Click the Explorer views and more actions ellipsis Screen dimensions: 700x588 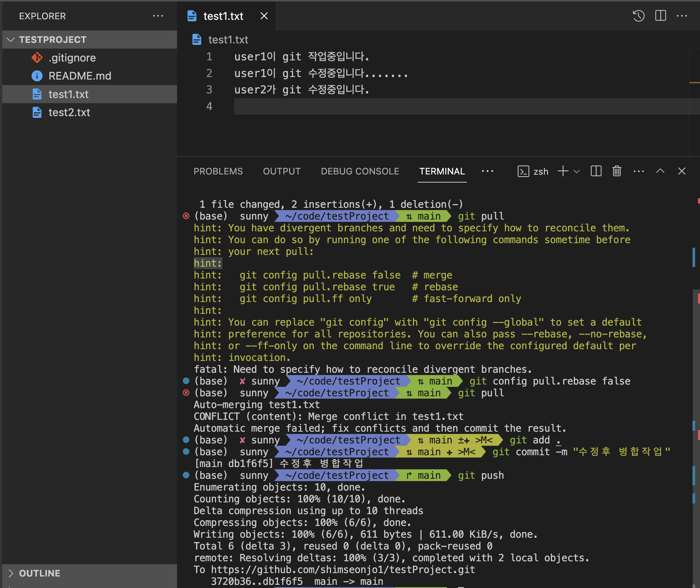(158, 16)
